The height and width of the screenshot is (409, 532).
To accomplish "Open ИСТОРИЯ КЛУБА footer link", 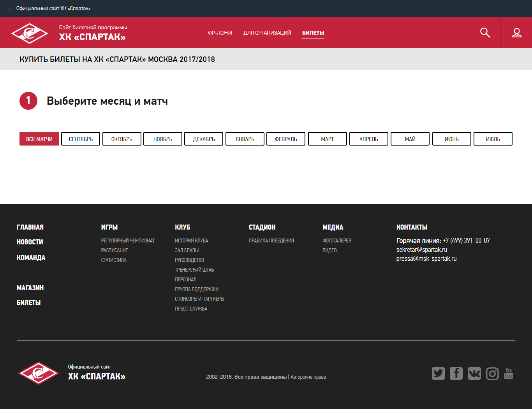I will click(191, 240).
